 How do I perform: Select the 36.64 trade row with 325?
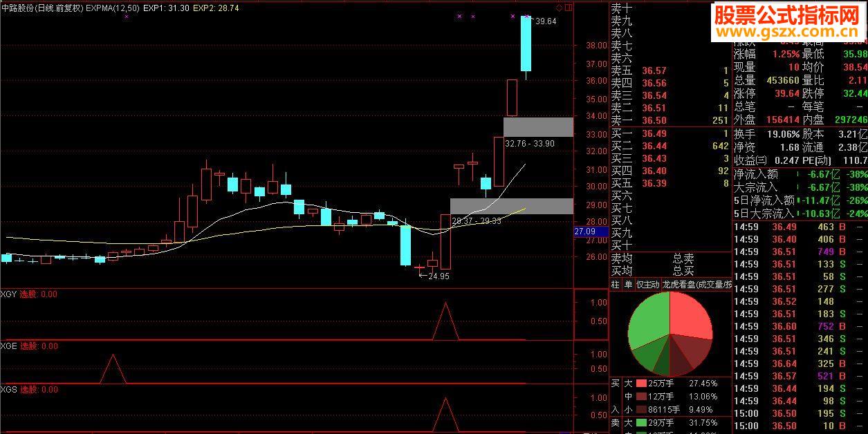pyautogui.click(x=800, y=364)
